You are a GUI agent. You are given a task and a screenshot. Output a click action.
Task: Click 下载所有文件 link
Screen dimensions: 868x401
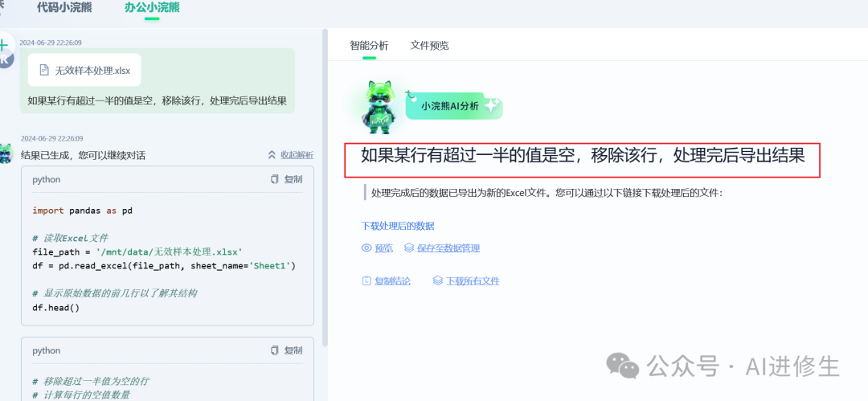[x=473, y=280]
